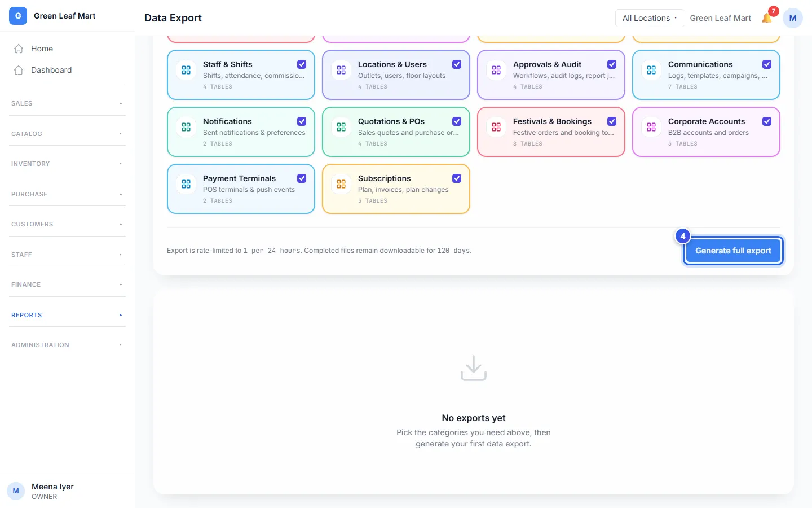The height and width of the screenshot is (508, 812).
Task: Uncheck the Subscriptions checkbox
Action: click(457, 178)
